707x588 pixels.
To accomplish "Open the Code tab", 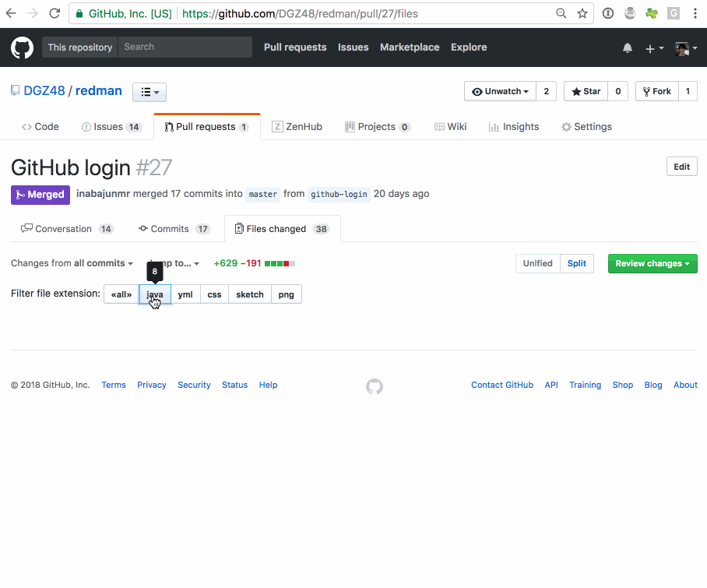I will click(40, 127).
